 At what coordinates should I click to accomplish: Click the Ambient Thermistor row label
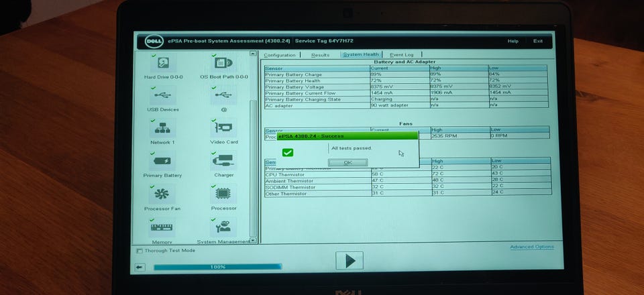click(289, 181)
